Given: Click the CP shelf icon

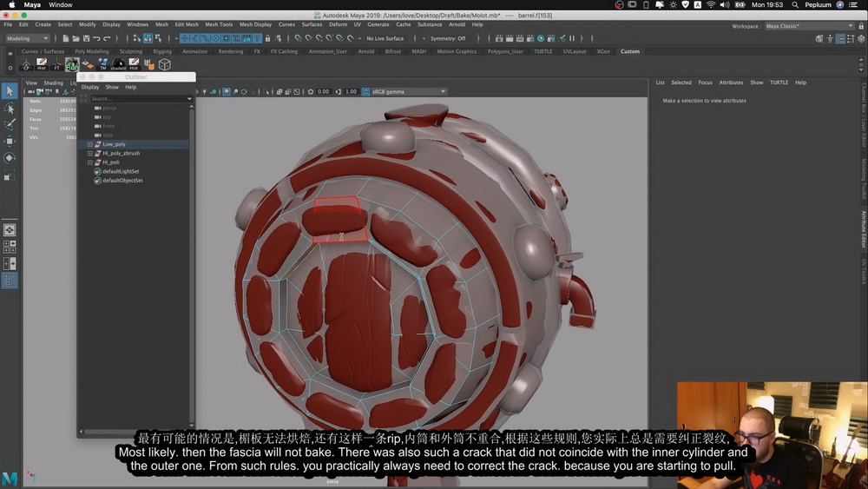Looking at the screenshot, I should coord(26,64).
